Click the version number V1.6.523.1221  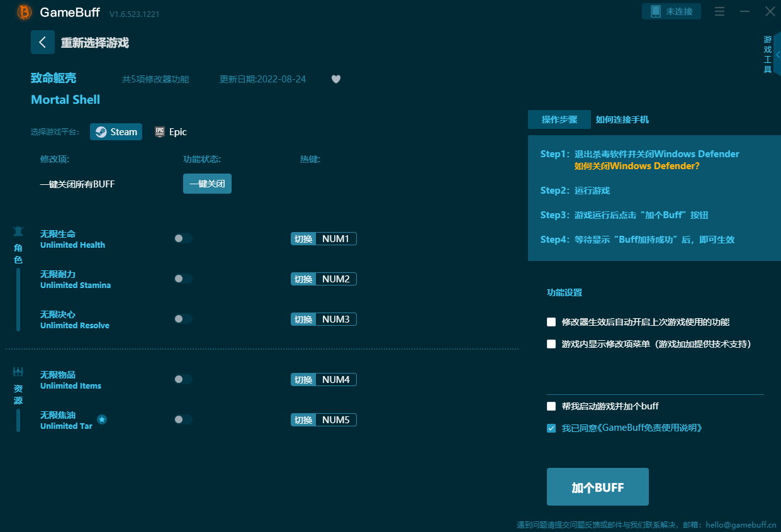click(135, 14)
